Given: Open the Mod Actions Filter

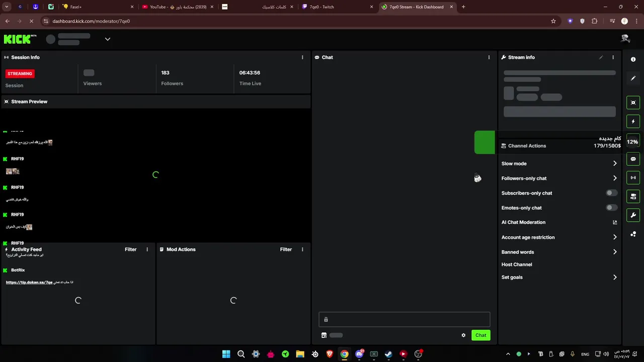Looking at the screenshot, I should 286,249.
